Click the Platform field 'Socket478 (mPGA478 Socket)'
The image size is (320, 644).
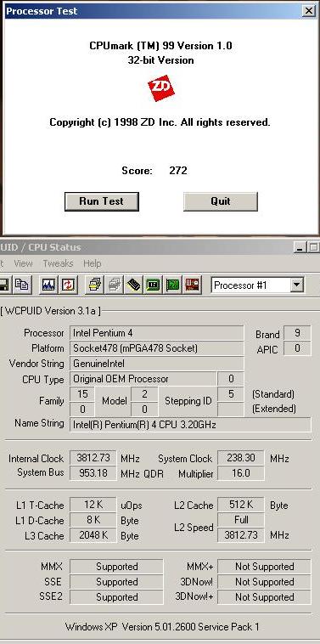pos(157,348)
